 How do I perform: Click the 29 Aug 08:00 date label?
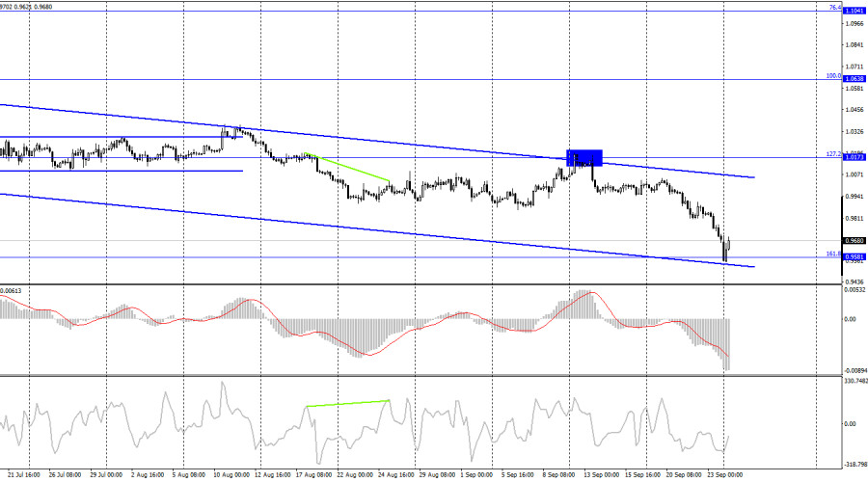tap(437, 475)
